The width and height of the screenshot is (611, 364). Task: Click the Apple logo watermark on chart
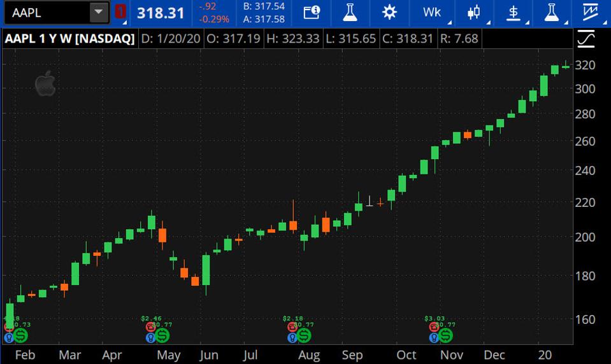(45, 83)
